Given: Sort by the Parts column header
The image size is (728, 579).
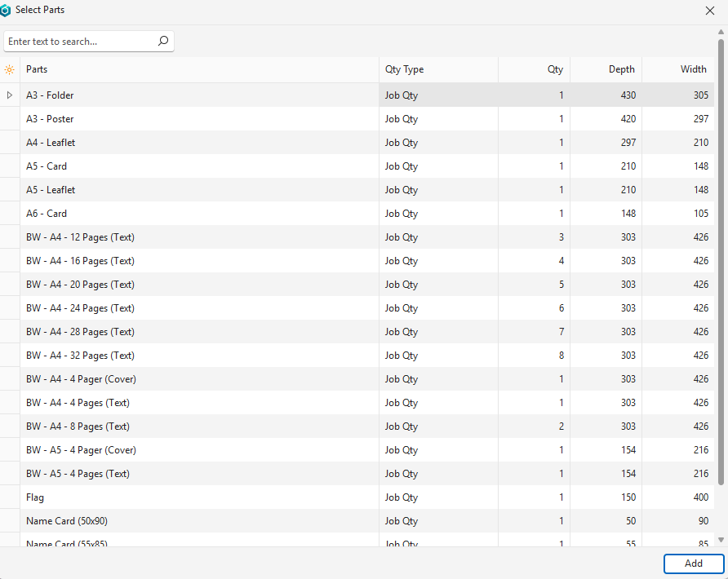Looking at the screenshot, I should click(199, 70).
